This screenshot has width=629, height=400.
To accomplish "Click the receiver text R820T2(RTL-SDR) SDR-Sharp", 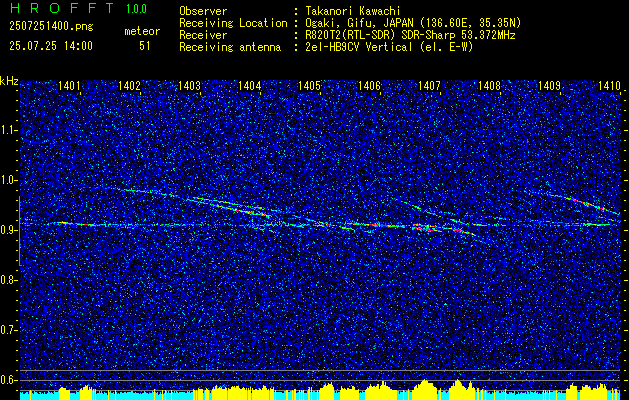I will pos(380,35).
